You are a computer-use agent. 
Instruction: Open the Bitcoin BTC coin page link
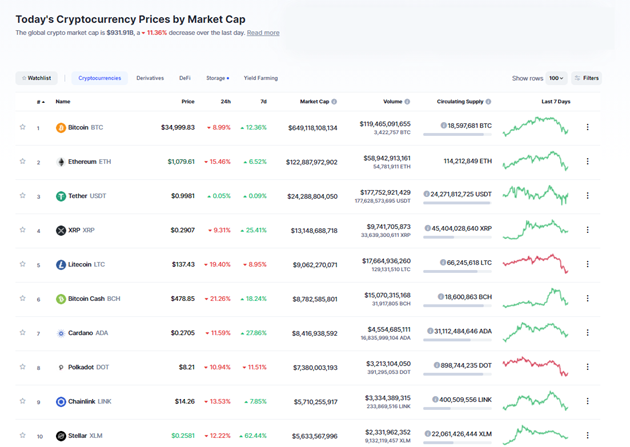pyautogui.click(x=85, y=128)
